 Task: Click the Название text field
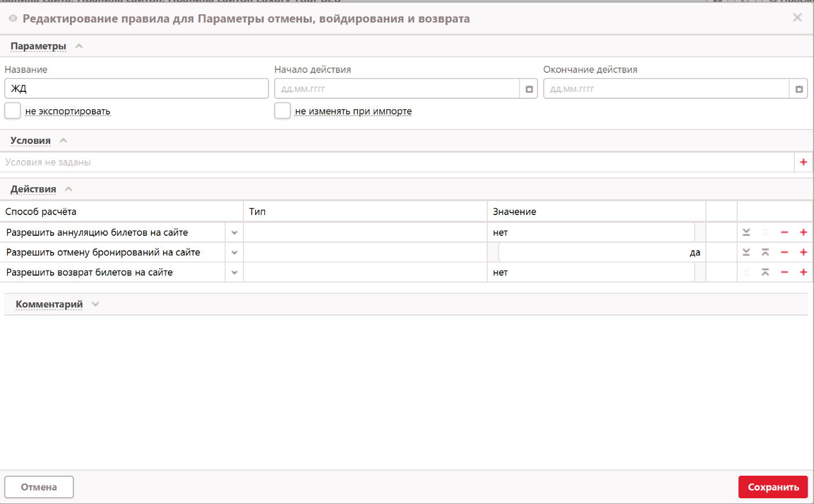(x=137, y=88)
